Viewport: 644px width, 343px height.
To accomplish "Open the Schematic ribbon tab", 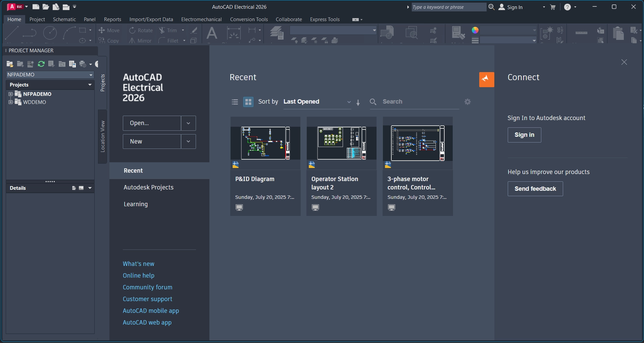I will [64, 19].
